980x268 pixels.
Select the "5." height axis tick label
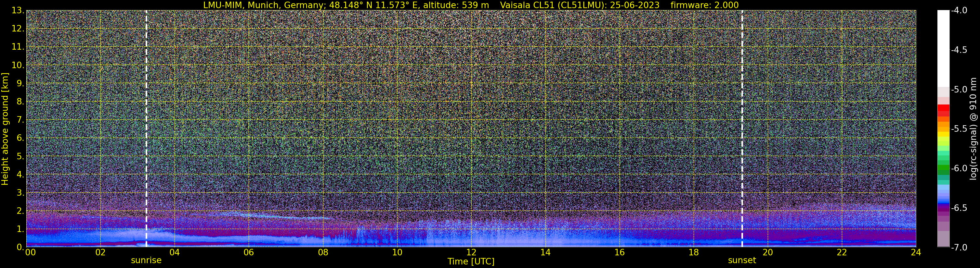20,156
